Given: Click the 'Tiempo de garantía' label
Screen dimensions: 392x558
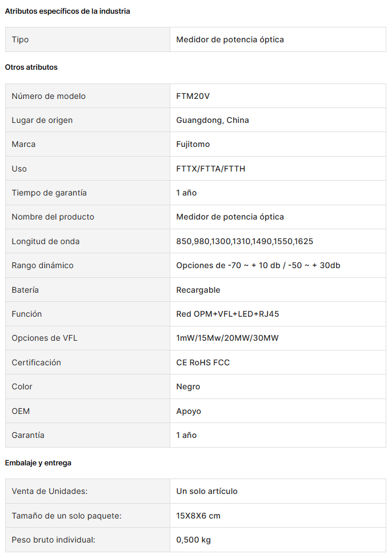Looking at the screenshot, I should point(49,193).
